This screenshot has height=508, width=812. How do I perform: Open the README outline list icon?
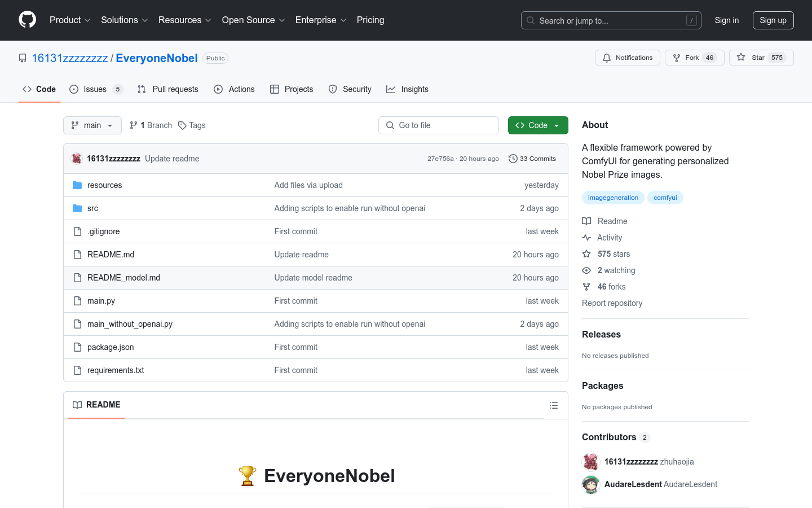pos(554,405)
